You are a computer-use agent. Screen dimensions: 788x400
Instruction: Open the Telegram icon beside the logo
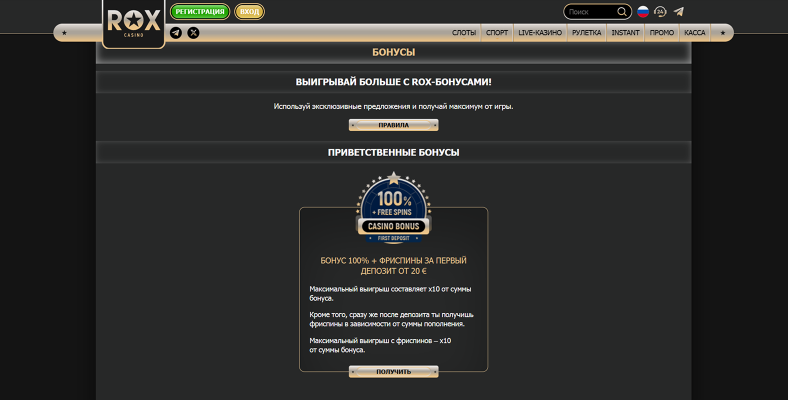(x=176, y=33)
